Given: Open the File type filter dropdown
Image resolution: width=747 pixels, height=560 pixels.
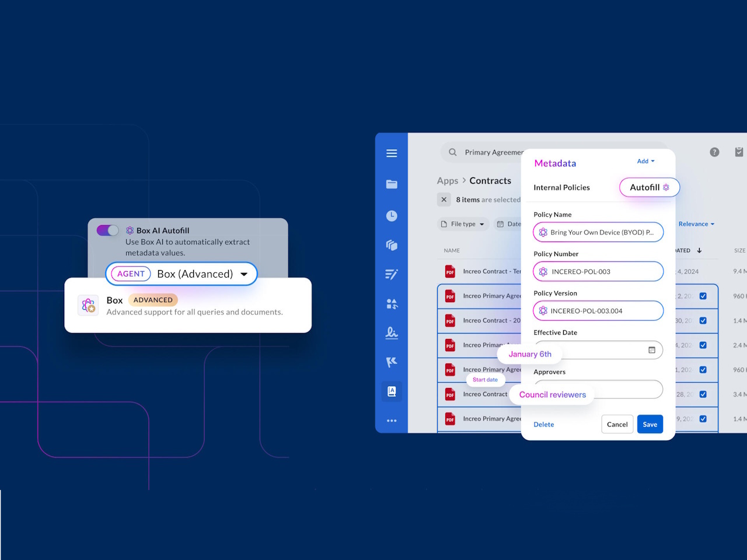Looking at the screenshot, I should pyautogui.click(x=463, y=224).
